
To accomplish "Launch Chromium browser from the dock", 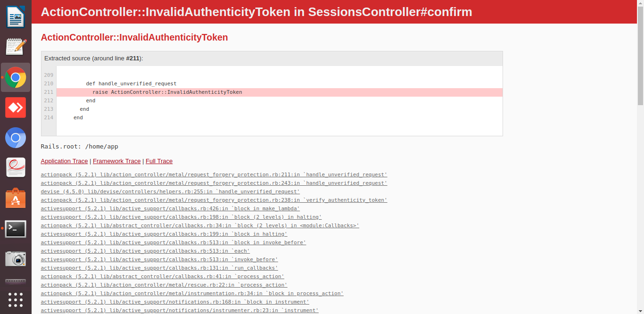I will (16, 138).
